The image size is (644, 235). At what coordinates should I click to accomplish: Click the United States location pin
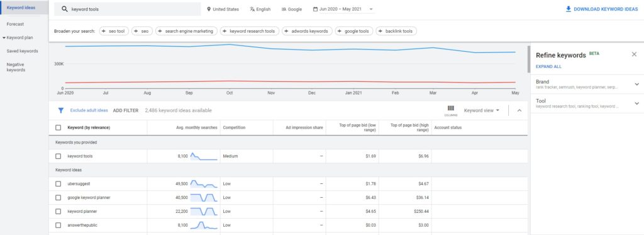point(209,9)
